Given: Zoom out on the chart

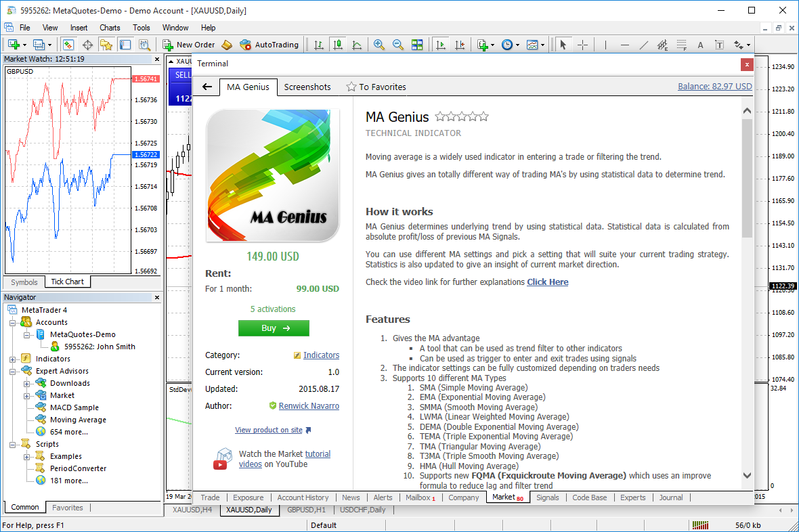Looking at the screenshot, I should (398, 45).
